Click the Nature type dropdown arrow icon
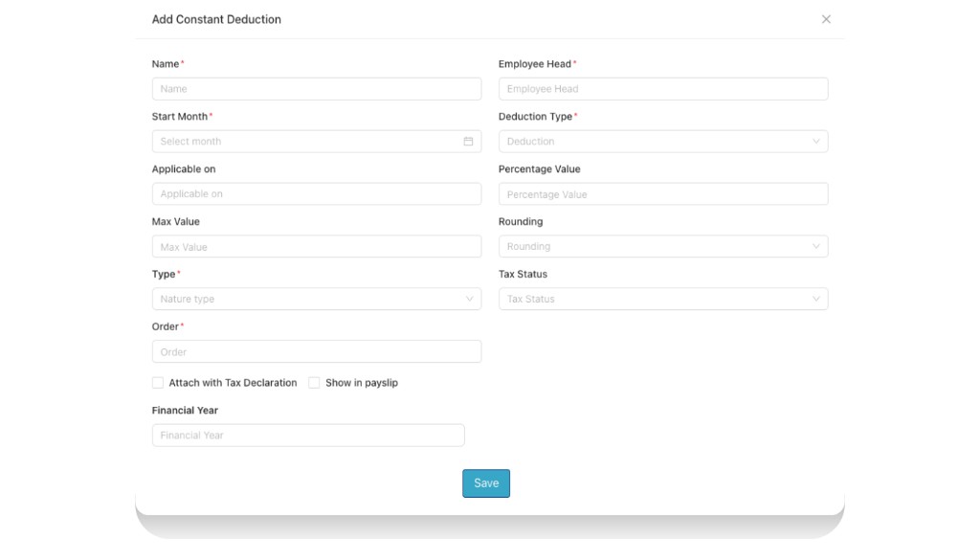 click(469, 299)
